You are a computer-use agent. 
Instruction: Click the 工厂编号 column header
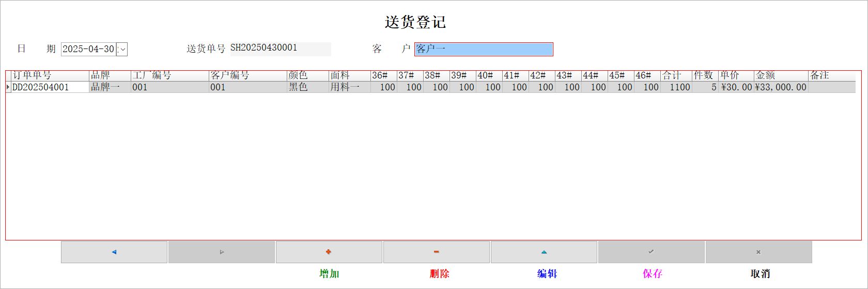(x=170, y=75)
